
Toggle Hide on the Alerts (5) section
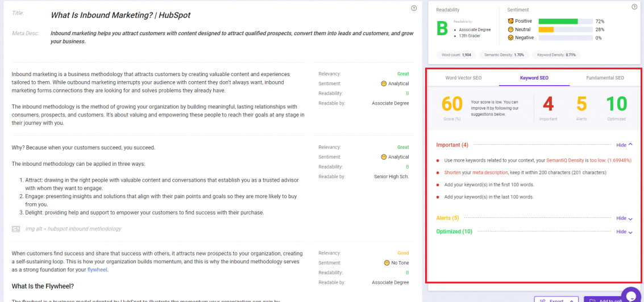[x=624, y=219]
